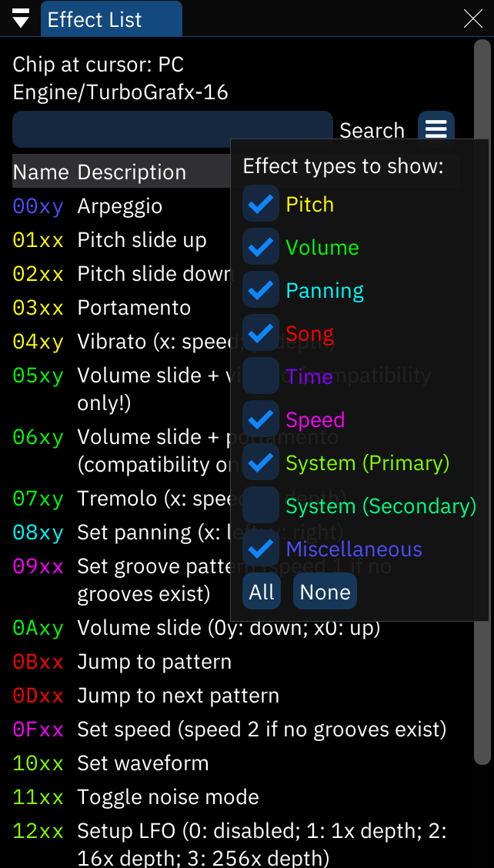
Task: Enable the Time effect type
Action: tap(261, 376)
